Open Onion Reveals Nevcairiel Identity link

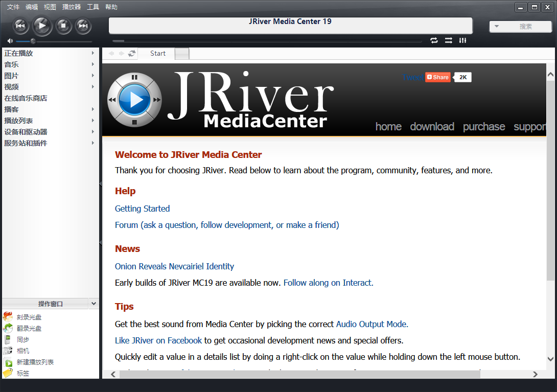[x=174, y=266]
